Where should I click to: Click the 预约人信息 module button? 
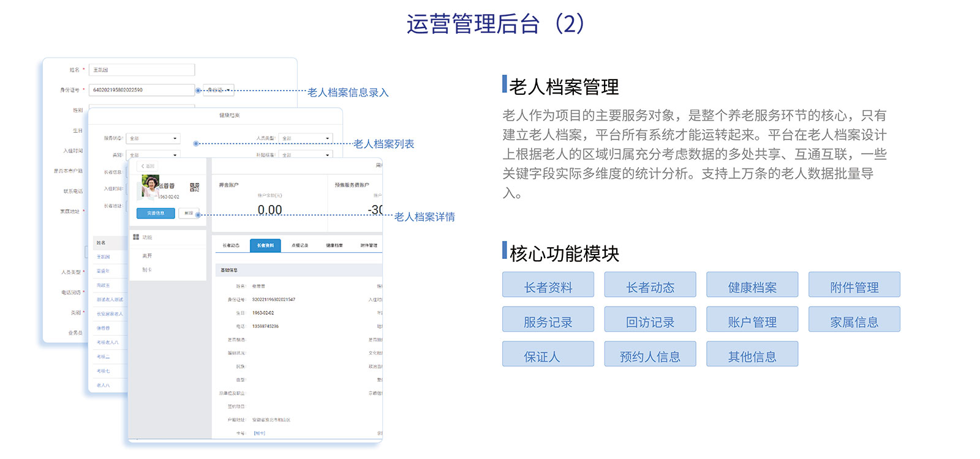650,354
